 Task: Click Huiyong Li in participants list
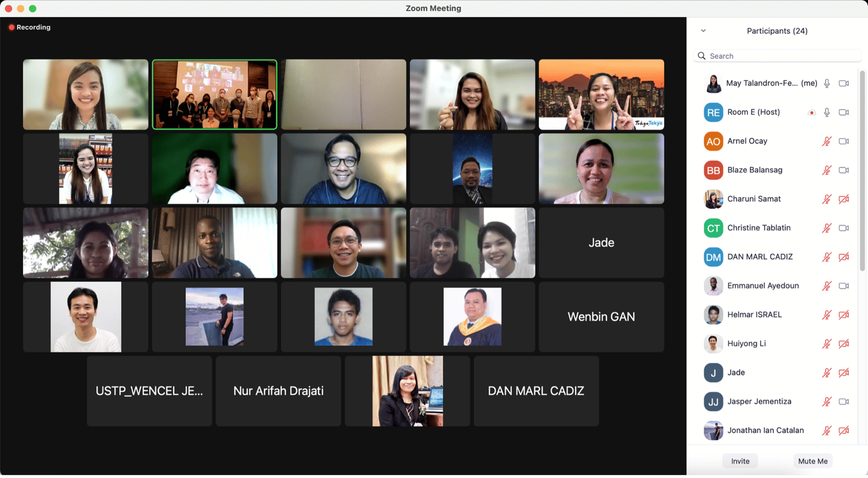click(x=747, y=344)
